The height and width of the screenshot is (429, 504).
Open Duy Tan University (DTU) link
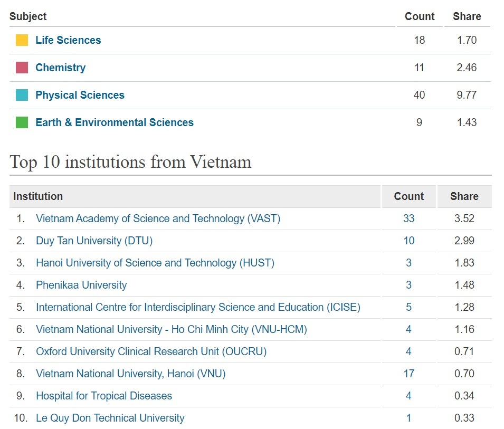tap(94, 241)
